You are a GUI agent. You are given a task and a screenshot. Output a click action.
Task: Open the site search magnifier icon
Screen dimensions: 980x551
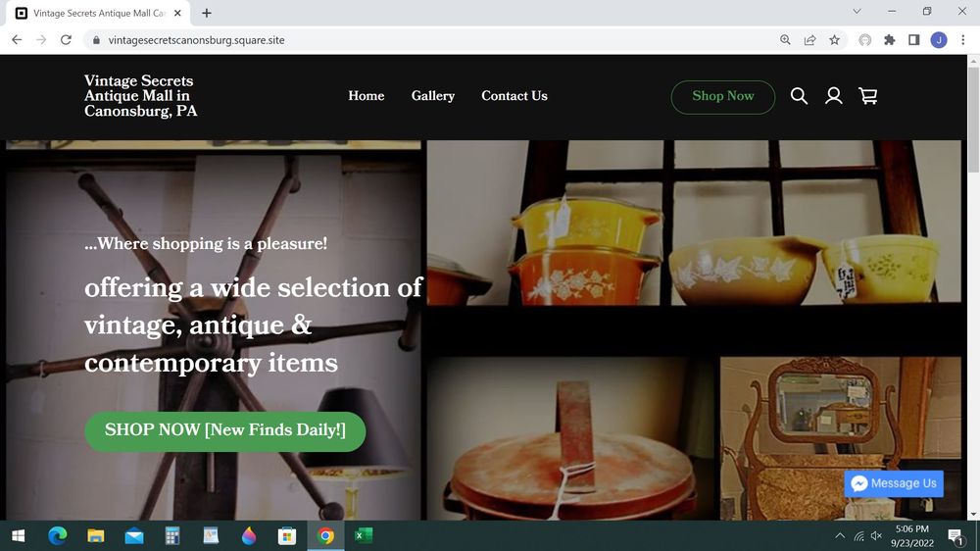click(799, 96)
